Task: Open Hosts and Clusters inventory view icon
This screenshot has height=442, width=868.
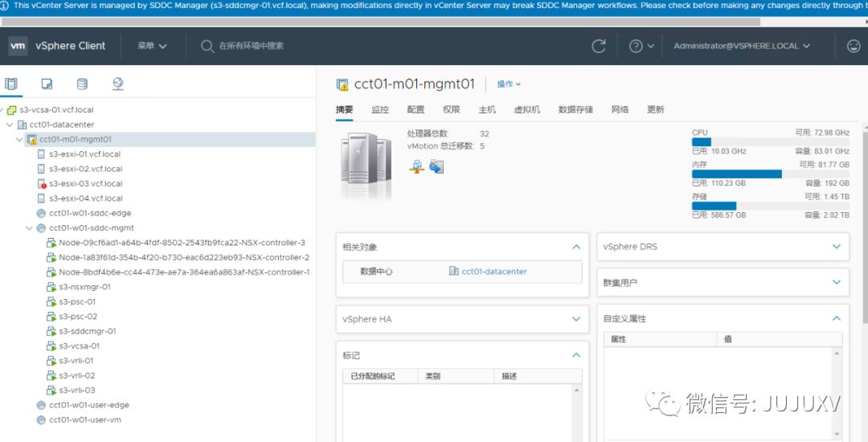Action: 11,84
